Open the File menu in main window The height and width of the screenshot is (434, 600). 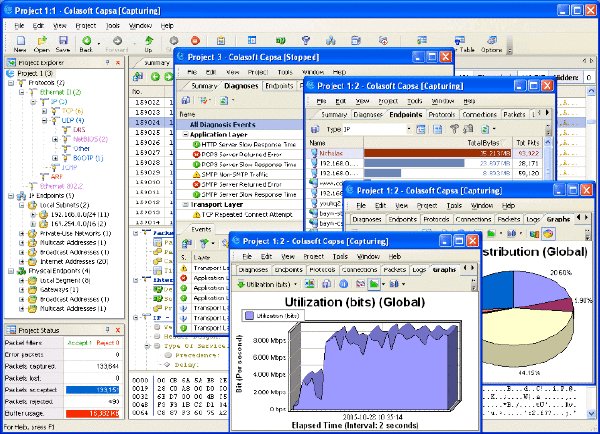(19, 26)
